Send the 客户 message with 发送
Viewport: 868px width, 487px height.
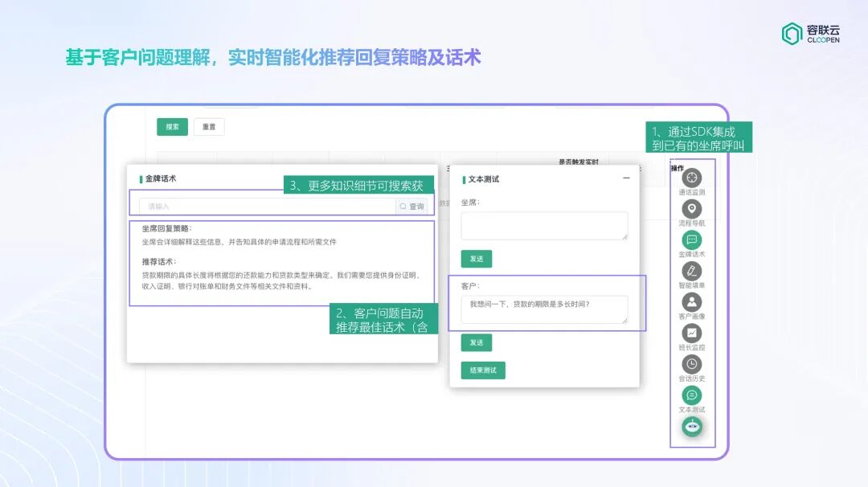(476, 342)
